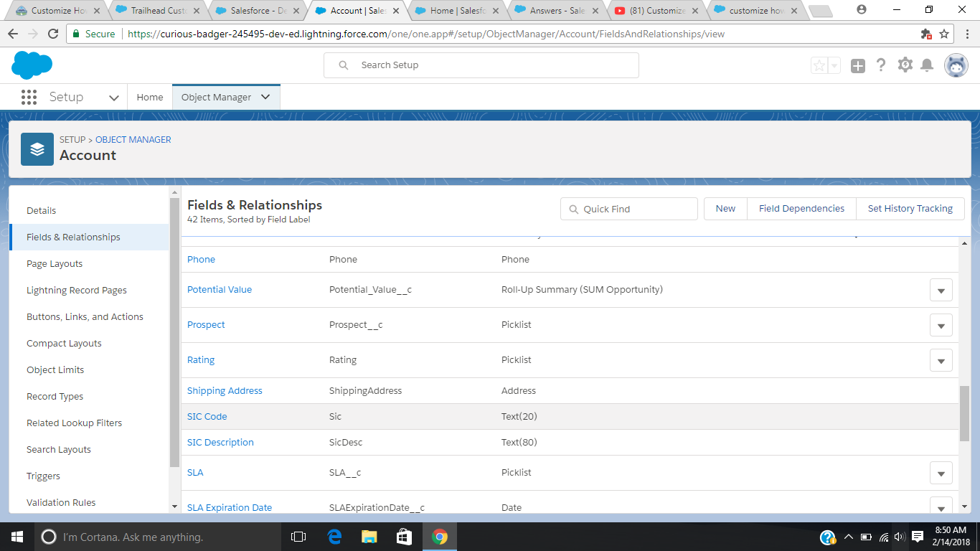
Task: Open the Global Actions plus icon
Action: click(x=858, y=66)
